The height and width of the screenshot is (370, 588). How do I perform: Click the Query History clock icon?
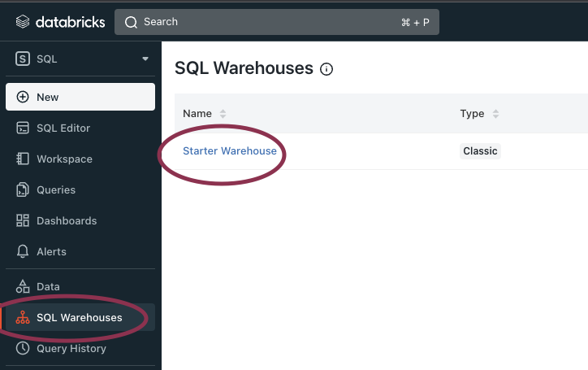tap(23, 348)
